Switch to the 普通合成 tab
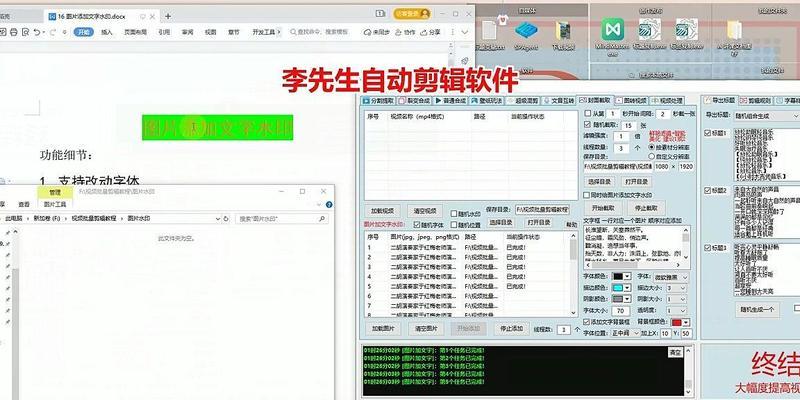Image resolution: width=800 pixels, height=400 pixels. 451,101
